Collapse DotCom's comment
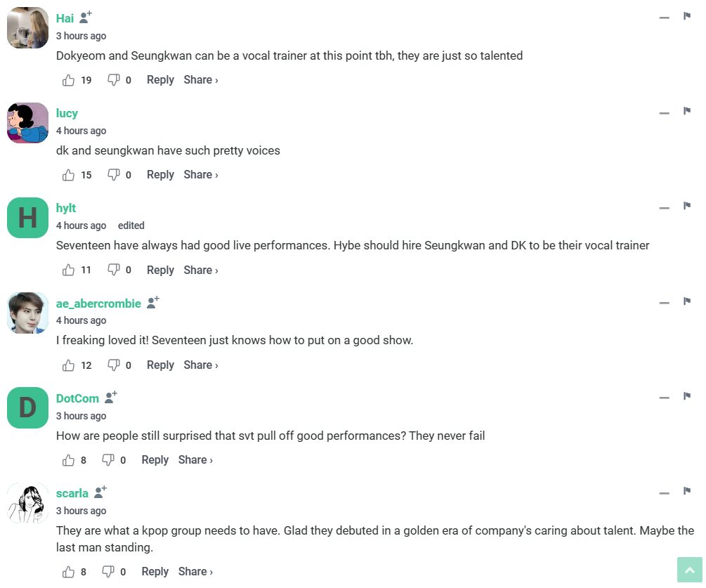 (x=664, y=398)
